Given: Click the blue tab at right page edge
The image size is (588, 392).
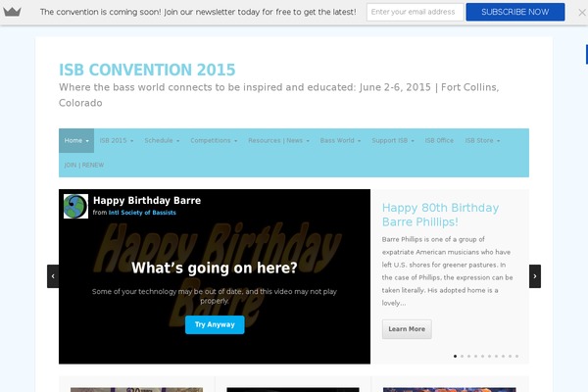Looking at the screenshot, I should point(587,55).
